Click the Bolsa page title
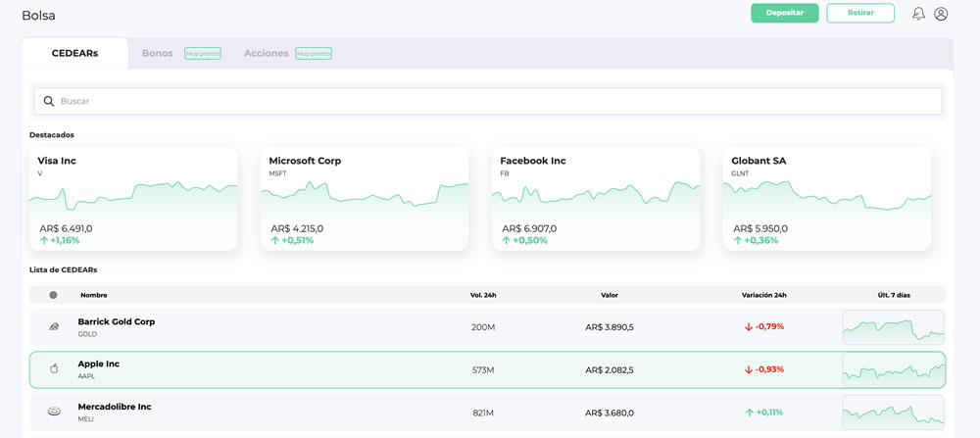This screenshot has height=438, width=980. [39, 16]
